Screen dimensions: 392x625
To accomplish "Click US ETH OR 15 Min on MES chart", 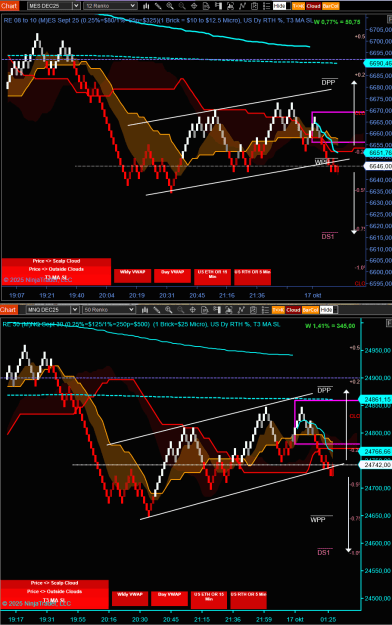I will click(x=213, y=277).
